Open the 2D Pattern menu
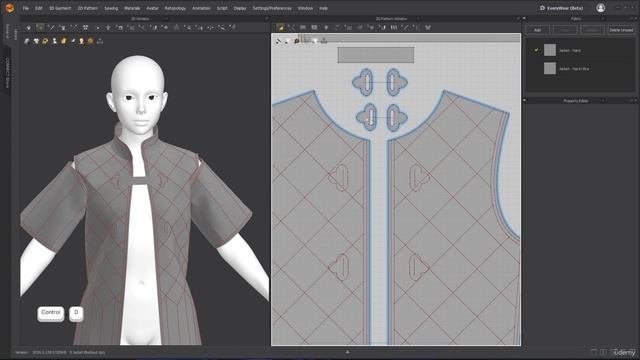Screen dimensions: 640x360 88,8
